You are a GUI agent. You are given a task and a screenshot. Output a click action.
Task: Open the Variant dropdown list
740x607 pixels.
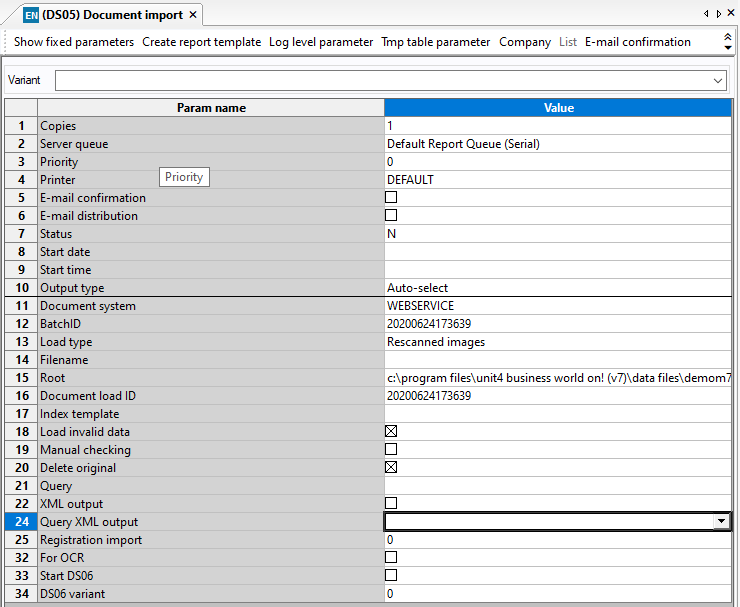[x=718, y=80]
